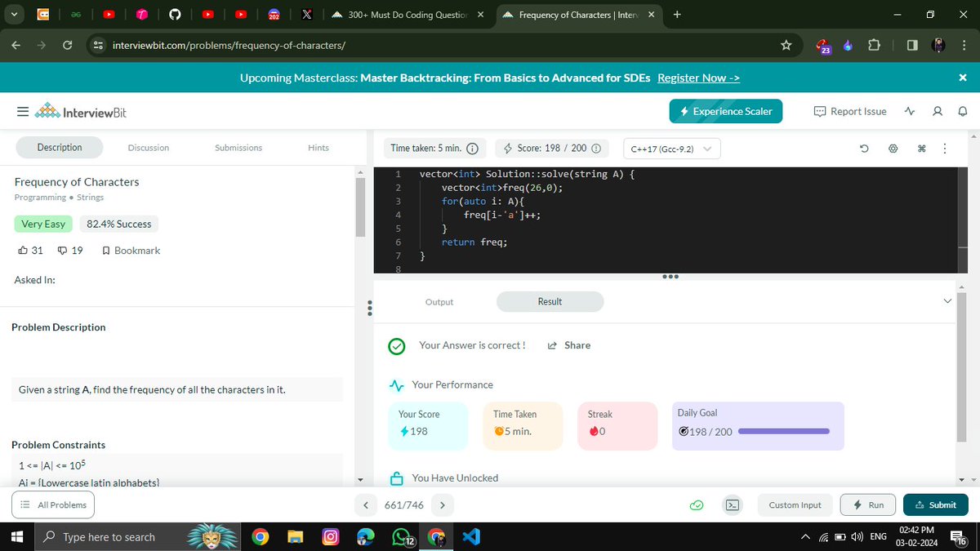Click the Custom Input button
Image resolution: width=980 pixels, height=551 pixels.
point(795,505)
